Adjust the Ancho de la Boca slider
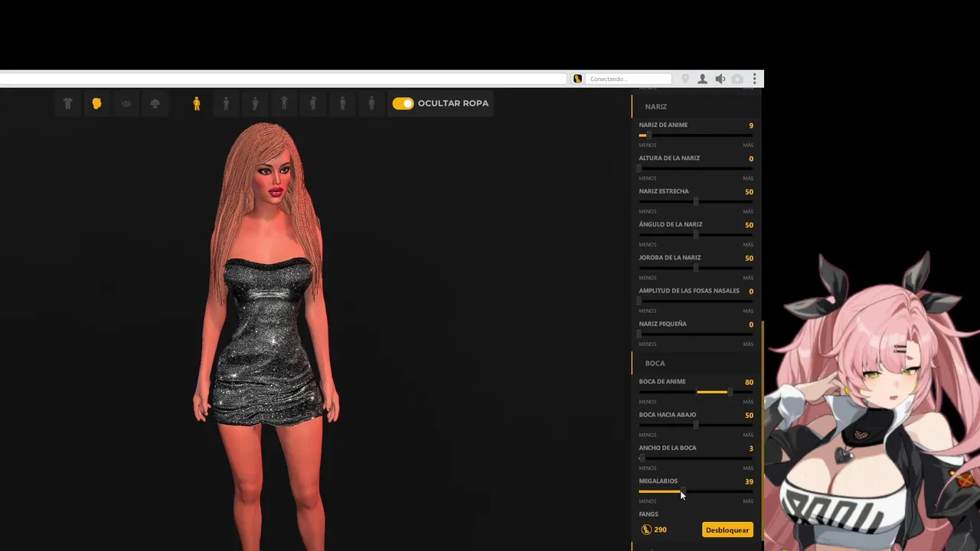Image resolution: width=980 pixels, height=551 pixels. (x=696, y=458)
